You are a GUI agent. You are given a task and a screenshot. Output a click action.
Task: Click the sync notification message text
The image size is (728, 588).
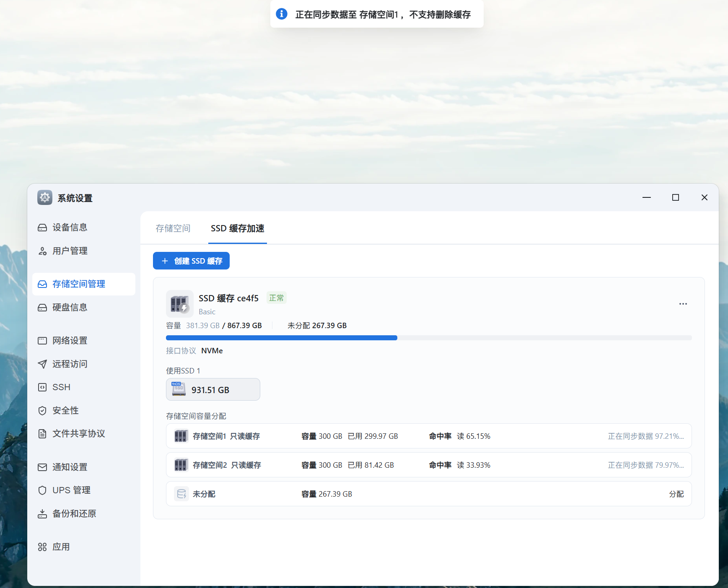pyautogui.click(x=383, y=15)
